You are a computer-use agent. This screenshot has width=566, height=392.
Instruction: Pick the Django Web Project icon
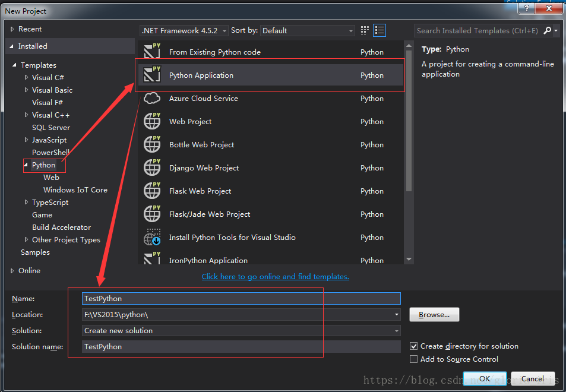pos(152,167)
